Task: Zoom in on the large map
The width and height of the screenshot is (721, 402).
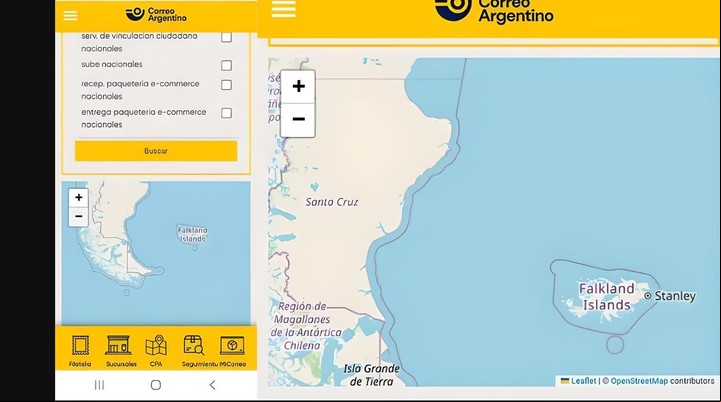Action: click(298, 86)
